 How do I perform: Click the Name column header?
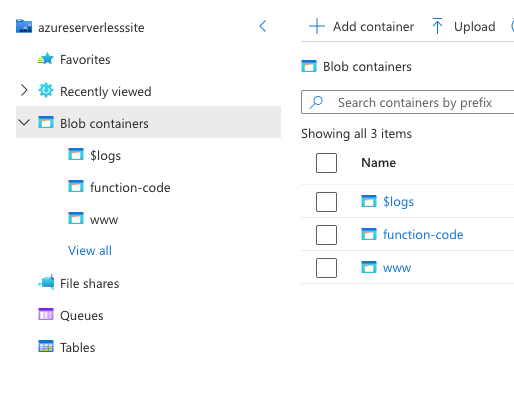379,163
